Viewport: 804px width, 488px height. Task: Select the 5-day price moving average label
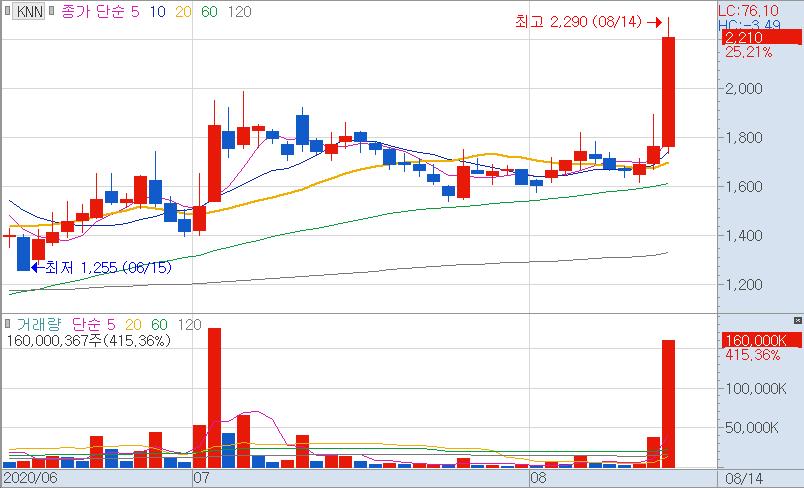(x=135, y=11)
